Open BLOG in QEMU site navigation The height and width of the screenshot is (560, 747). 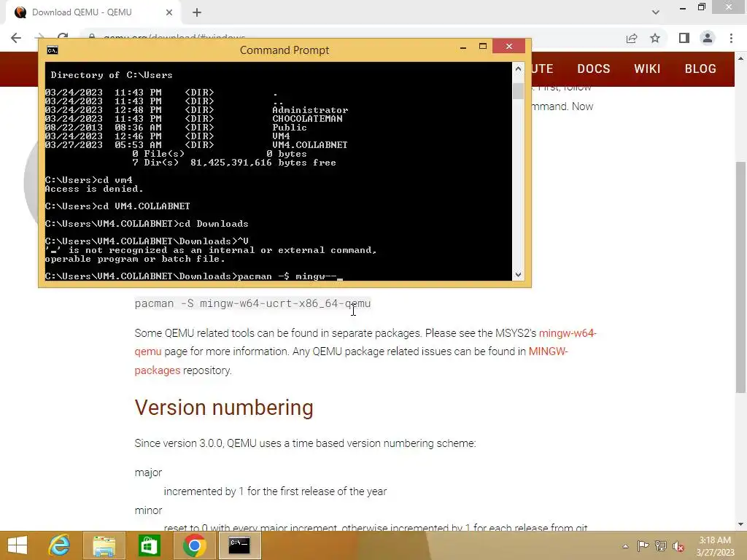tap(700, 69)
